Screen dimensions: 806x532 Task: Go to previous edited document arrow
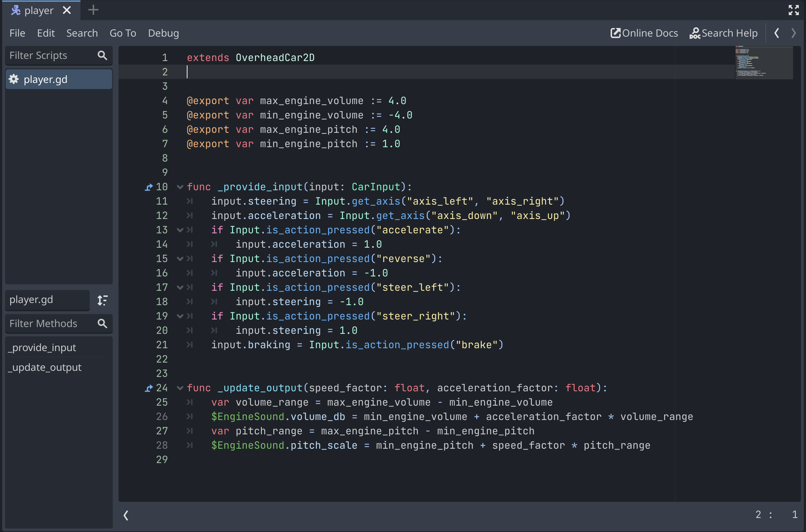click(777, 33)
